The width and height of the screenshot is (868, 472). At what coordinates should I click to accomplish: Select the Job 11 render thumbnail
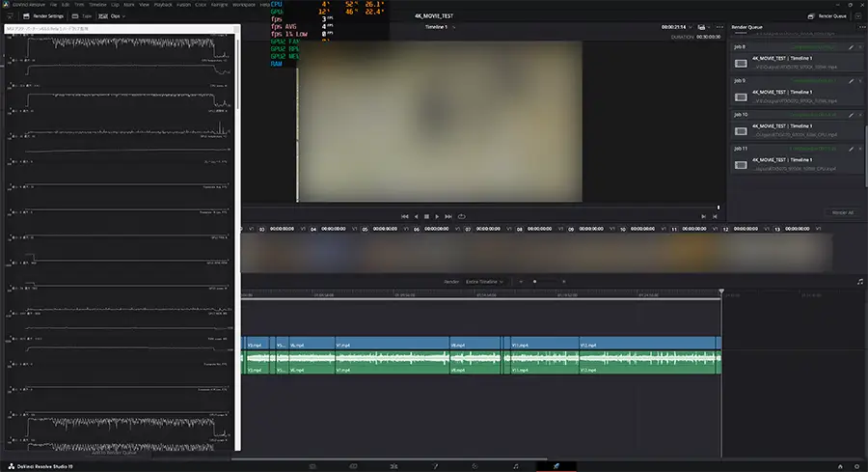[741, 165]
